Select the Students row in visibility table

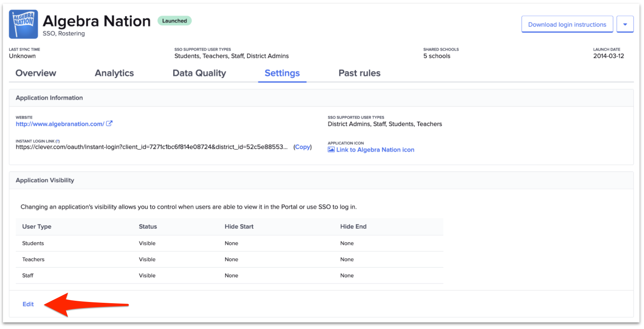(x=33, y=244)
